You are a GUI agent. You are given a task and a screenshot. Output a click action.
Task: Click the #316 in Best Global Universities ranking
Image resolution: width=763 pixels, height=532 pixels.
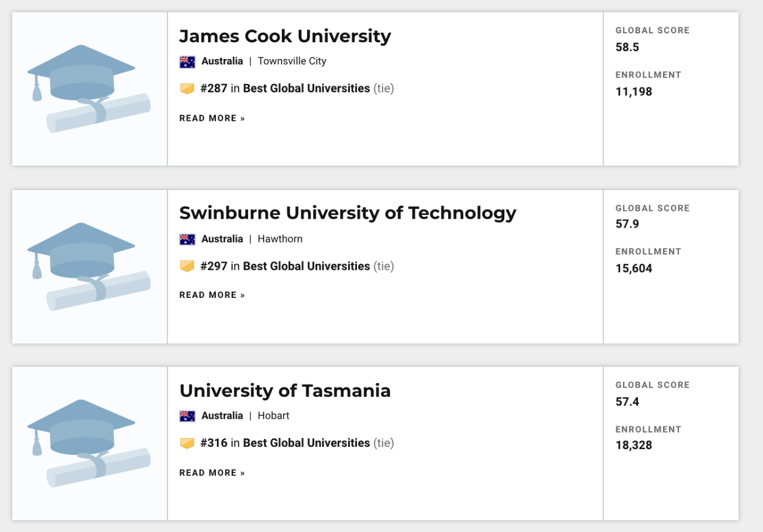coord(285,443)
